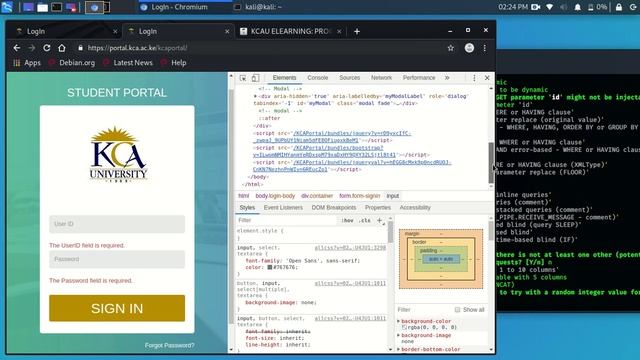Open the #767676 color swatch
The image size is (640, 360).
[x=270, y=267]
